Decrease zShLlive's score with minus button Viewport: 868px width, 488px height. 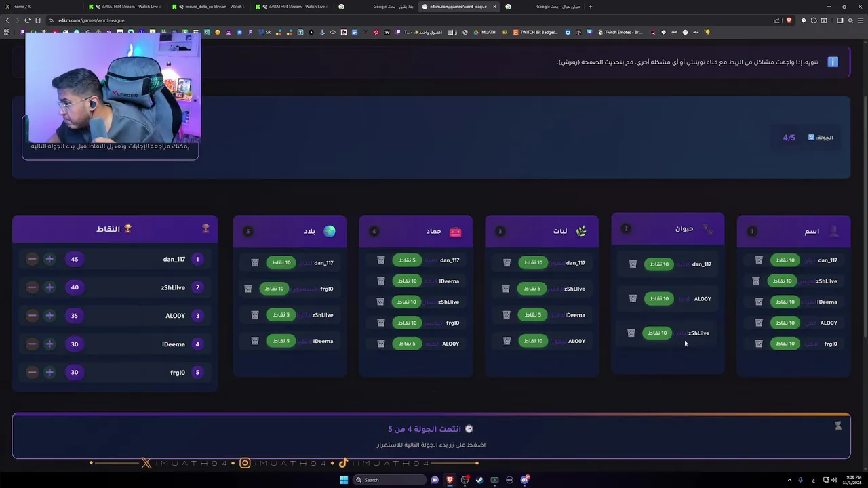(32, 287)
